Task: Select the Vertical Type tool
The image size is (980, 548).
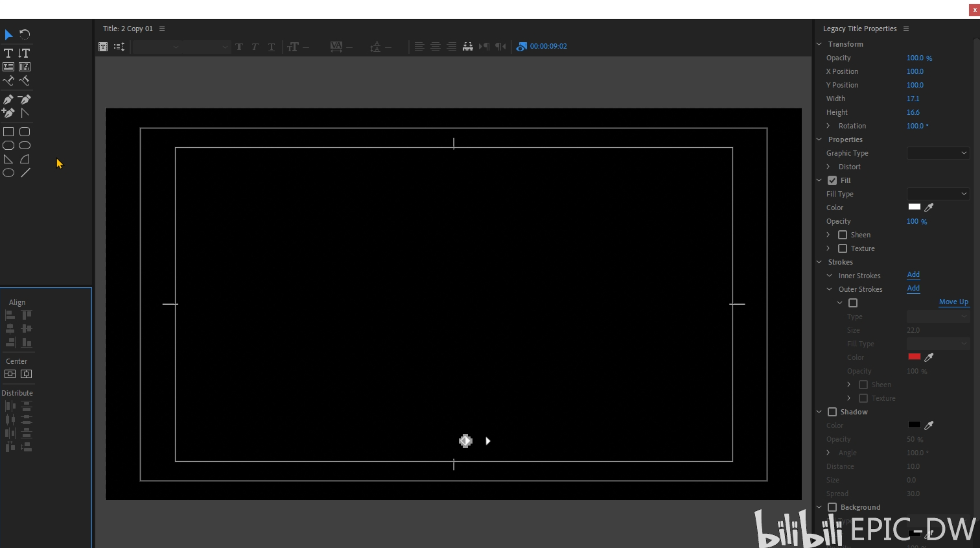Action: (25, 53)
